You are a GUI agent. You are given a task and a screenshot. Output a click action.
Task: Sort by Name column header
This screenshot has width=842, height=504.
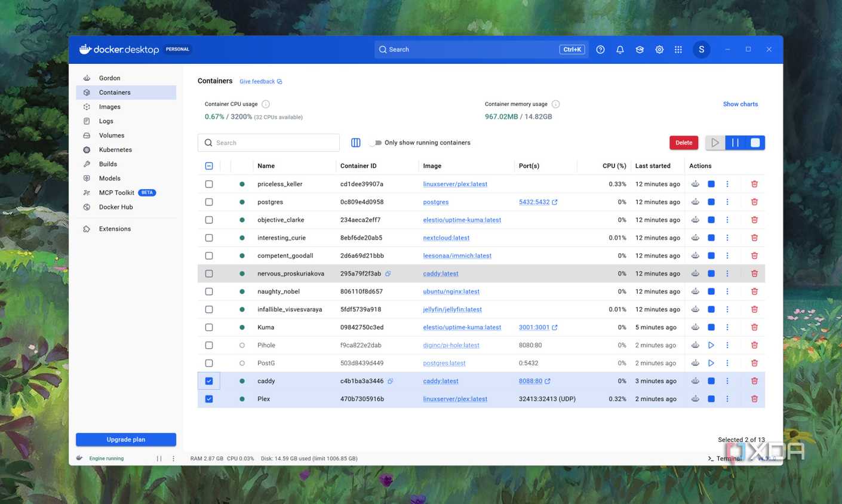(x=266, y=166)
